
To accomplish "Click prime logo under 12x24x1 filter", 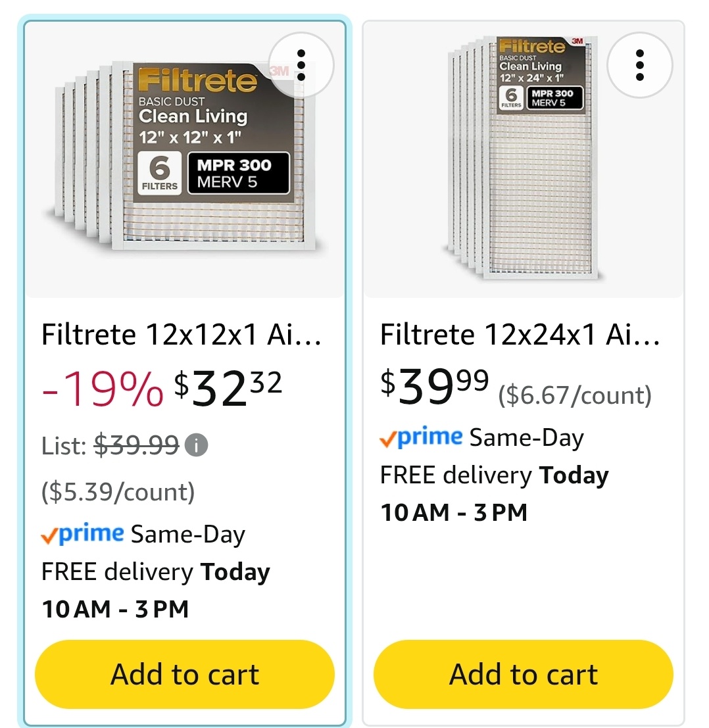I will pyautogui.click(x=421, y=437).
